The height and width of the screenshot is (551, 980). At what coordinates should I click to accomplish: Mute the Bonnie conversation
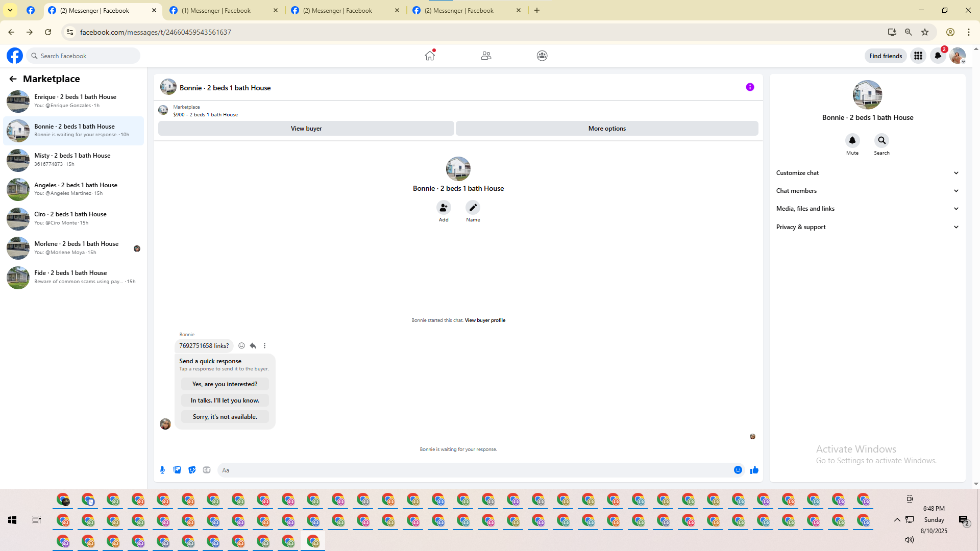click(x=852, y=141)
